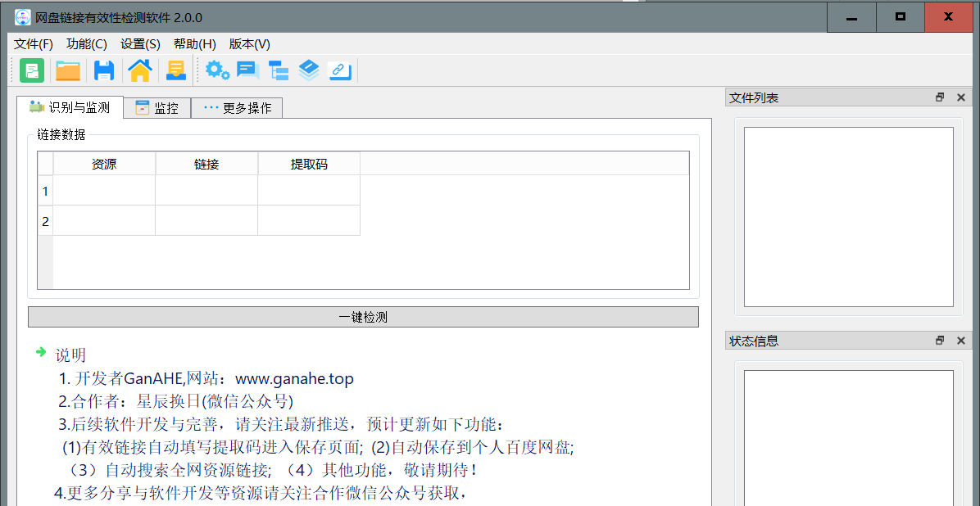Switch to the 更多操作 tab
Screen dimensions: 980x506
click(x=237, y=108)
